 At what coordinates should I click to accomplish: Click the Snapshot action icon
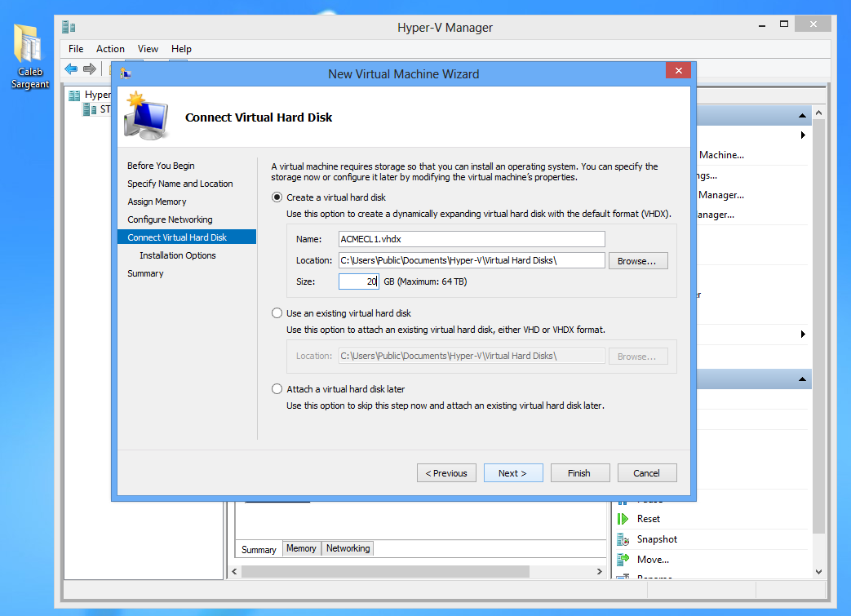click(623, 539)
